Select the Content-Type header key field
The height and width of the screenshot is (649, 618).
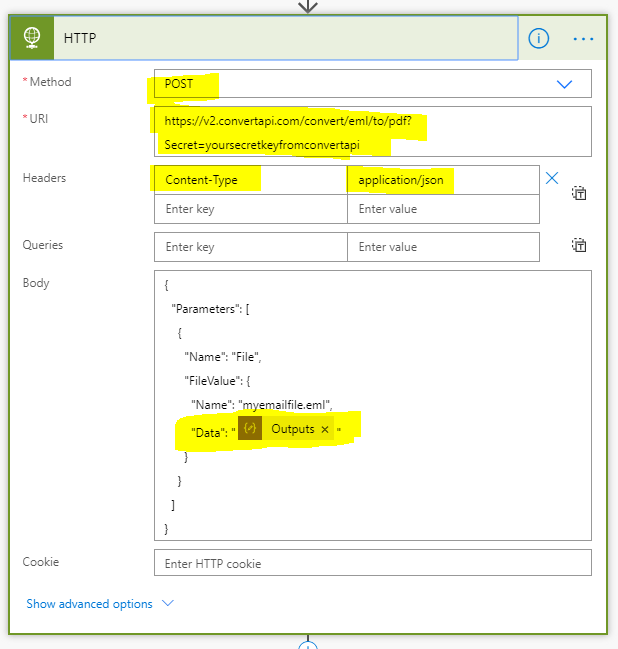click(250, 180)
